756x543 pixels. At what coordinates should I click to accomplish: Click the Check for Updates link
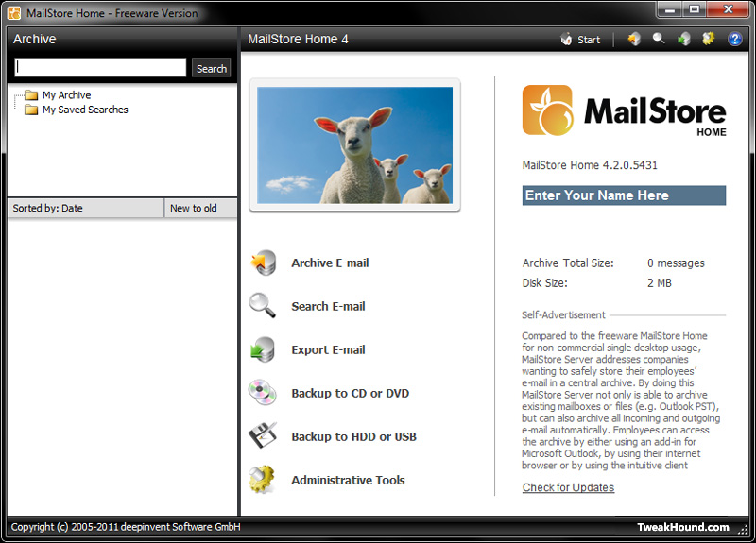tap(568, 487)
